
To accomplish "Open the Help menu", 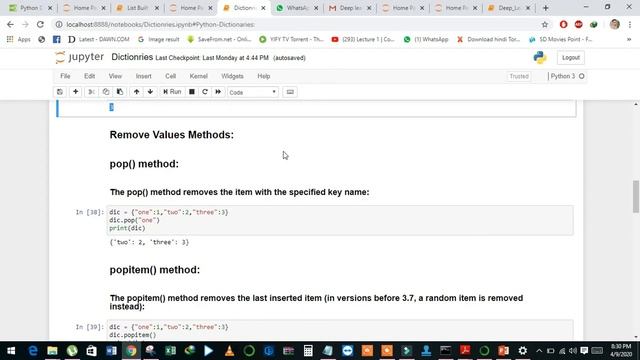I will [264, 76].
